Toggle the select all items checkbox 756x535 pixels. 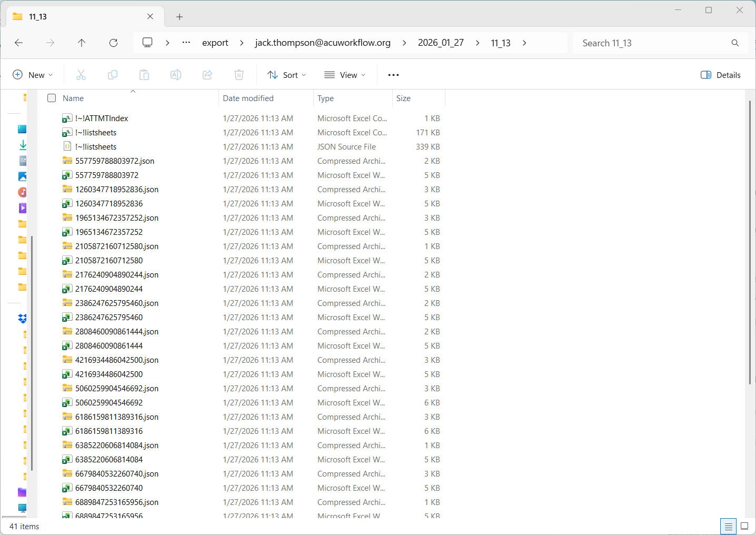point(52,98)
